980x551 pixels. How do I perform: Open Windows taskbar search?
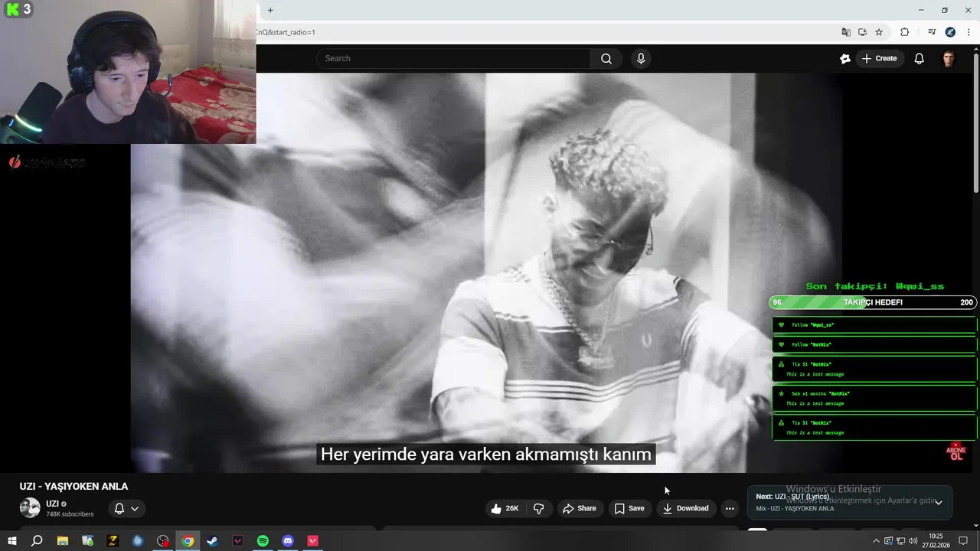[37, 541]
